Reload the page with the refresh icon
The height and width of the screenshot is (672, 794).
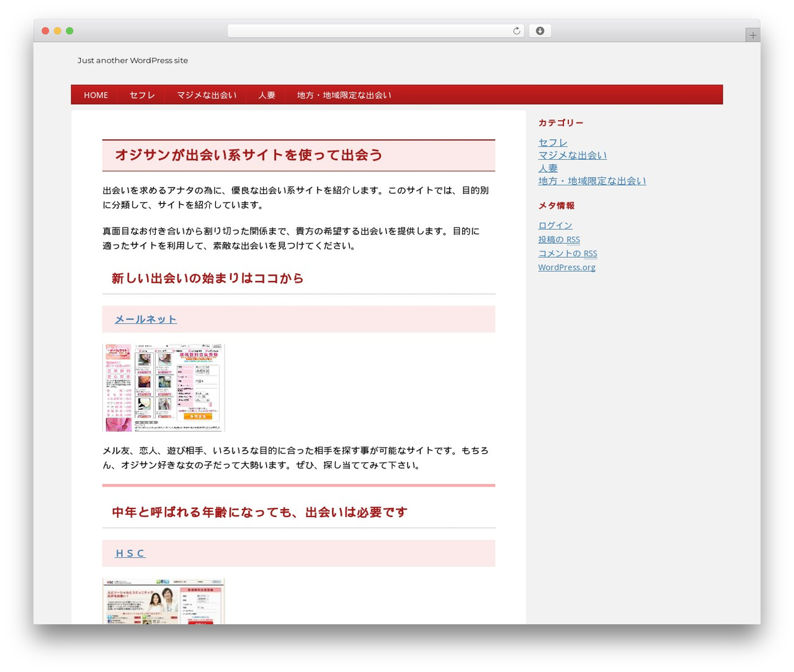tap(516, 31)
